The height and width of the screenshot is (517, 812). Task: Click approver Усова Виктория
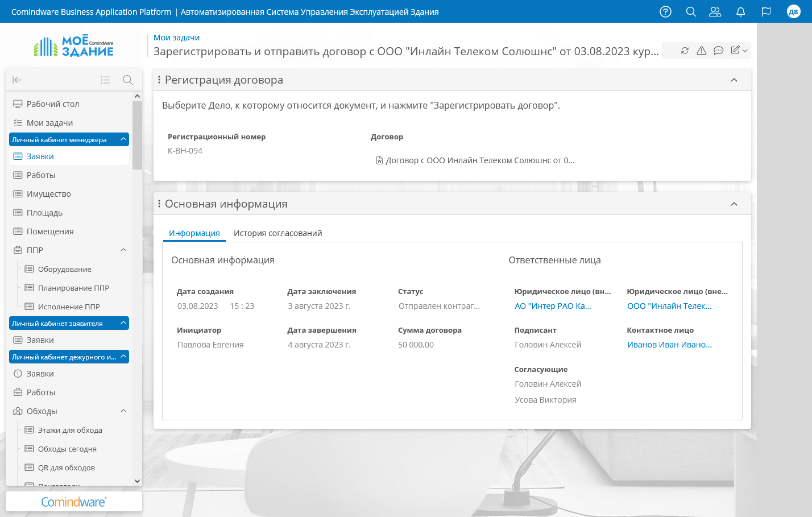[x=545, y=400]
